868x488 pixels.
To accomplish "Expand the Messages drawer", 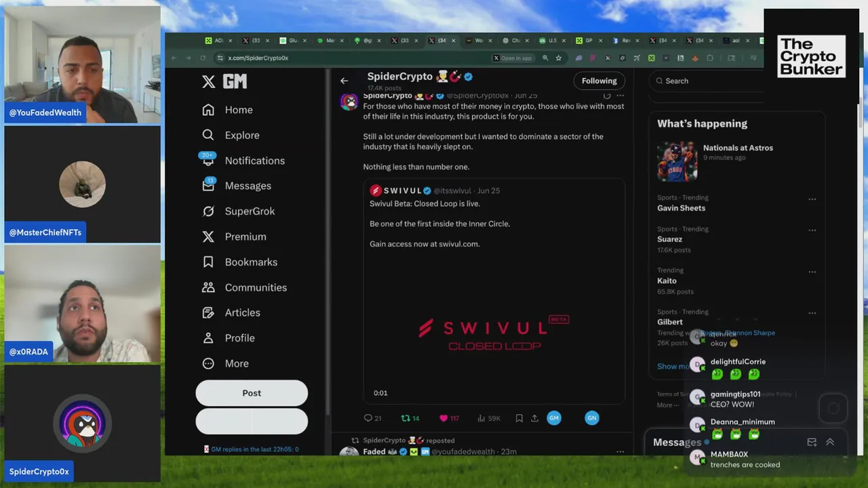I will pos(829,442).
